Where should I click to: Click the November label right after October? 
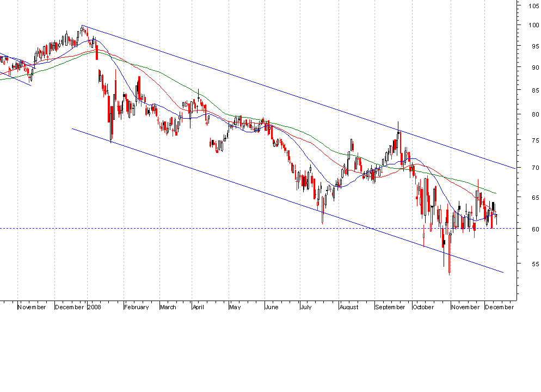point(465,307)
